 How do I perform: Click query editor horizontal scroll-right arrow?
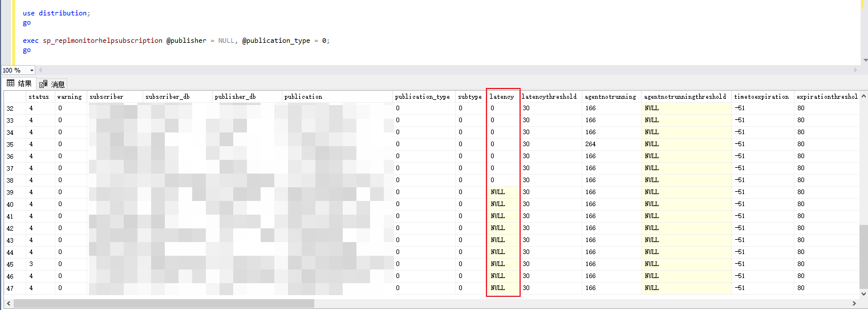tap(854, 70)
